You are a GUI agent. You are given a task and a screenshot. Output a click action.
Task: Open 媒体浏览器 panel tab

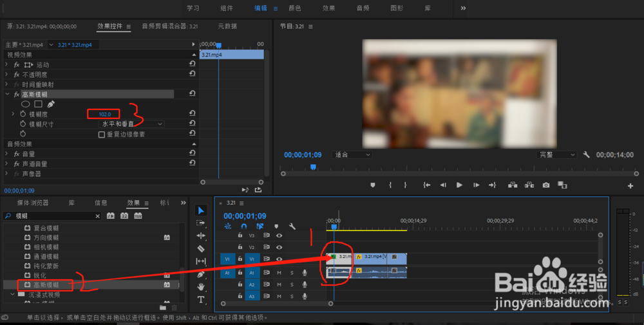pyautogui.click(x=33, y=203)
